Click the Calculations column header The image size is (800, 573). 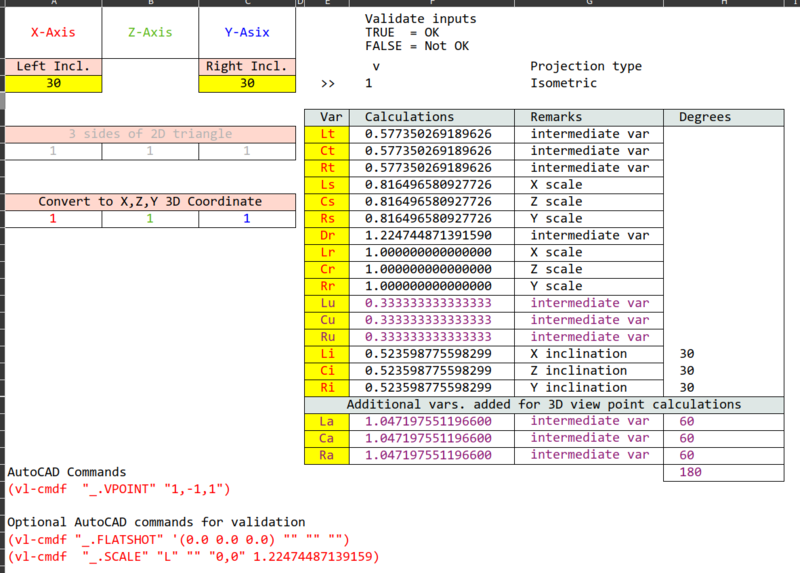click(432, 117)
